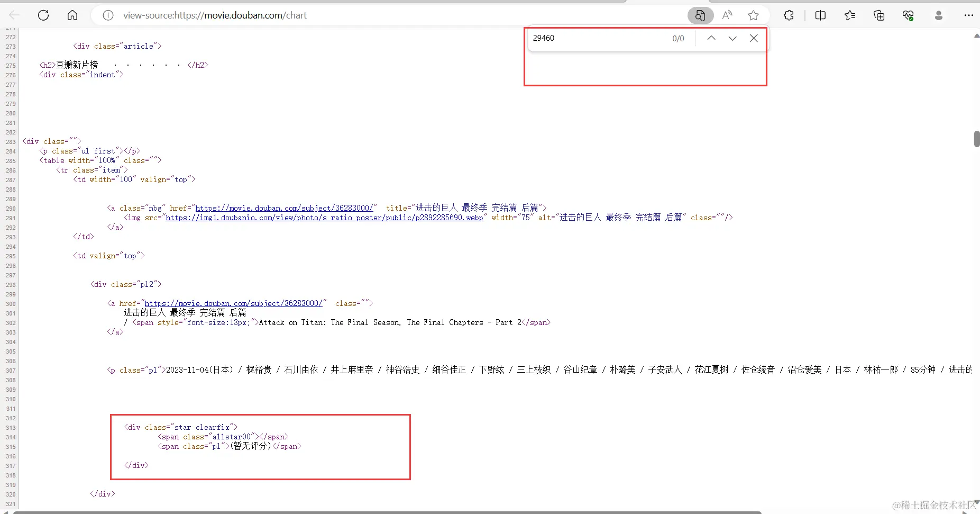Open the Extensions puzzle icon
The image size is (980, 514).
click(x=789, y=15)
